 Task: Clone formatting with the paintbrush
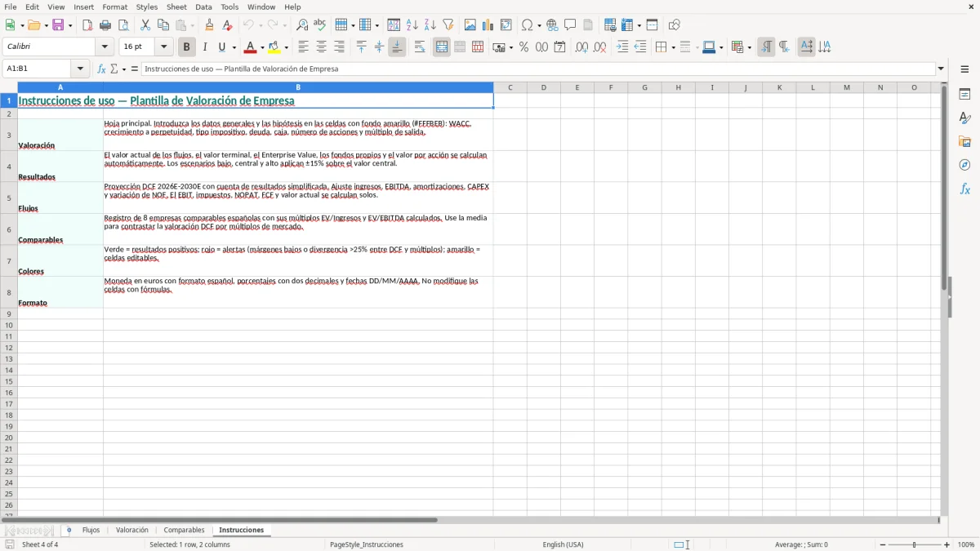(x=210, y=25)
